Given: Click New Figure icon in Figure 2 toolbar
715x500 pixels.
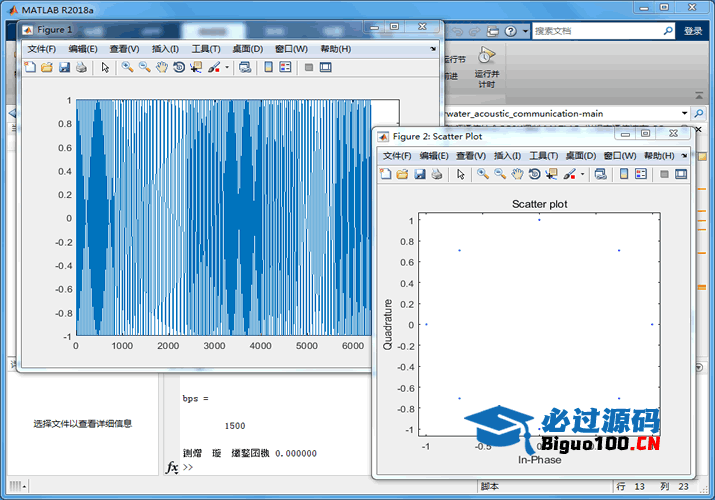Looking at the screenshot, I should pyautogui.click(x=386, y=174).
